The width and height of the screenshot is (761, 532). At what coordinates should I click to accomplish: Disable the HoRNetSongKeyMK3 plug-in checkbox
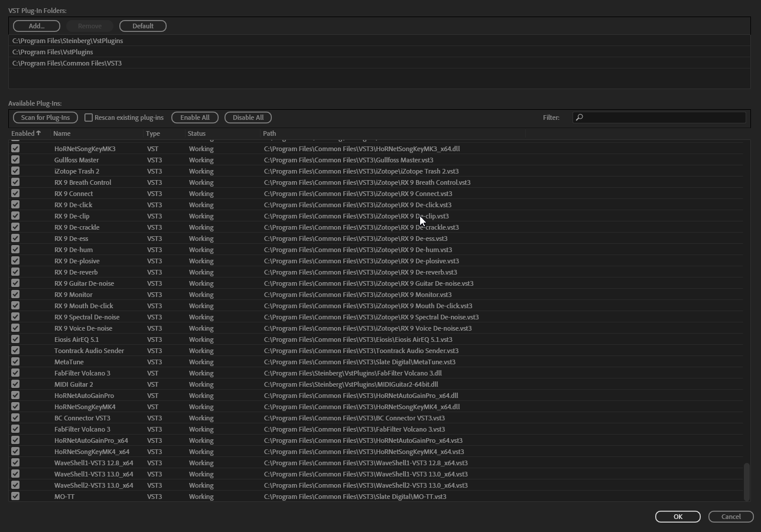pyautogui.click(x=15, y=148)
